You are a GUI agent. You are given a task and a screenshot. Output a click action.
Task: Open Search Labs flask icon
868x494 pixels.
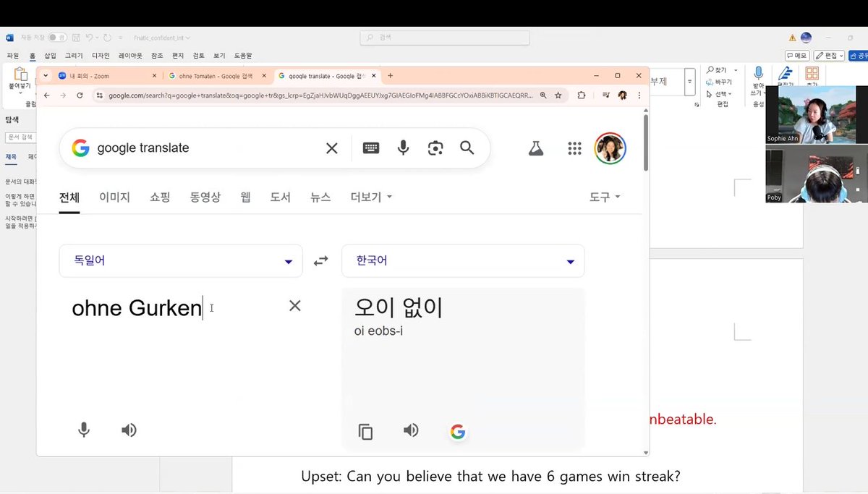coord(535,148)
